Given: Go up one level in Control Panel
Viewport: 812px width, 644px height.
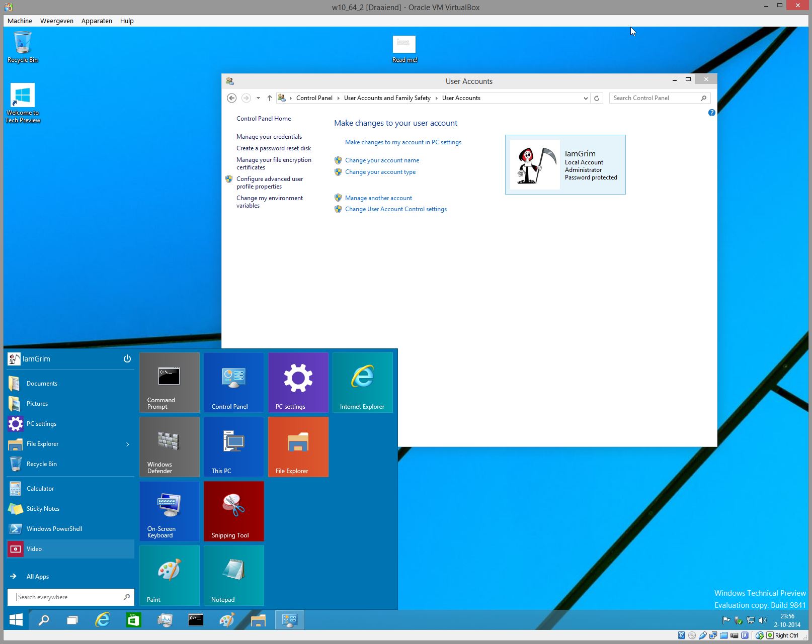Looking at the screenshot, I should tap(270, 98).
